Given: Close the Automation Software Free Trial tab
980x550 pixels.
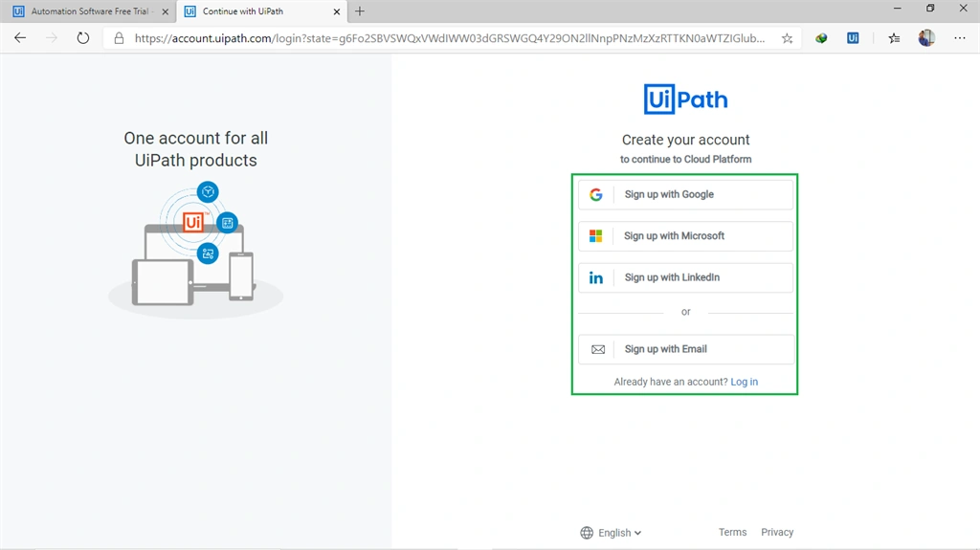Looking at the screenshot, I should [165, 11].
